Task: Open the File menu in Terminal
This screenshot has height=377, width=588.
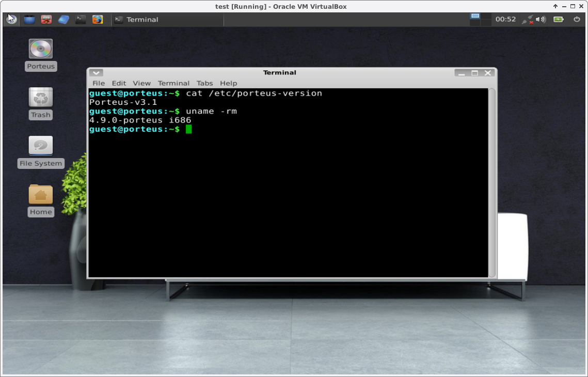Action: tap(99, 83)
